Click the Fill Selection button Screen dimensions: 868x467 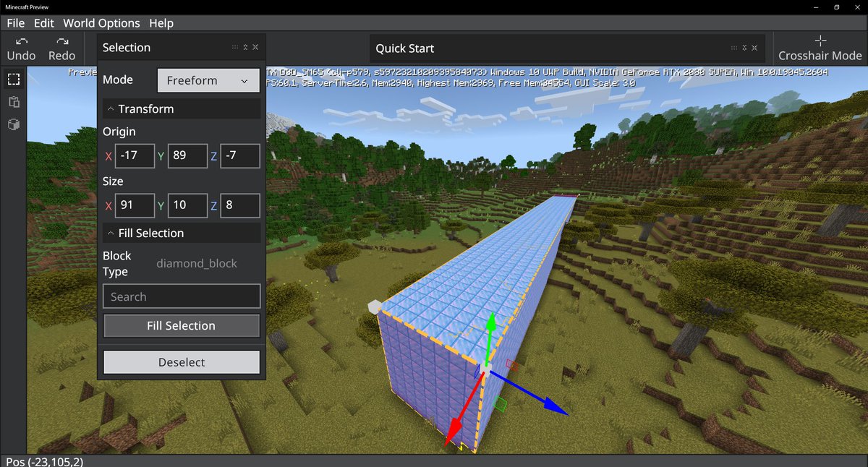click(x=182, y=325)
